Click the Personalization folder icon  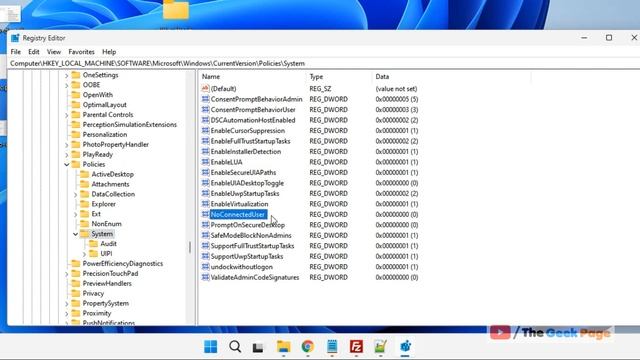[76, 134]
